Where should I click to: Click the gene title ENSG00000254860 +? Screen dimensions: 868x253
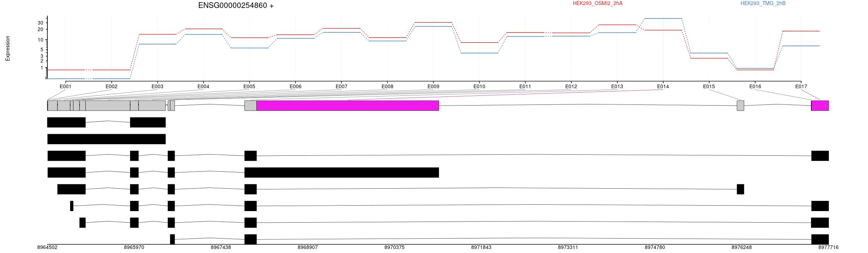[x=236, y=5]
